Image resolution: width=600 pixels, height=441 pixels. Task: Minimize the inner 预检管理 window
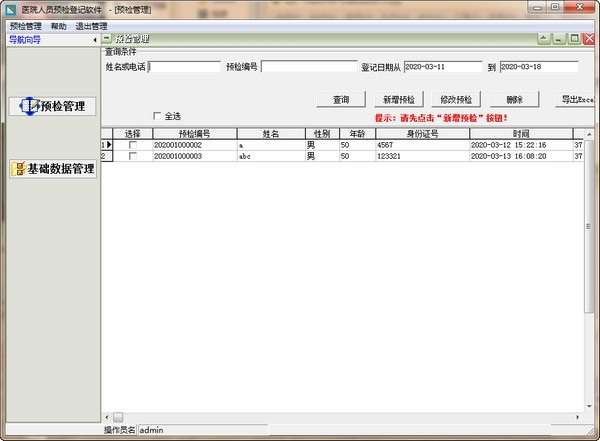coord(559,39)
